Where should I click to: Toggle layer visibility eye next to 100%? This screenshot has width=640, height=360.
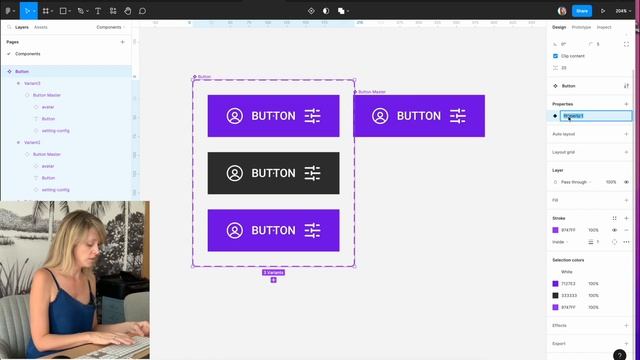[x=626, y=182]
